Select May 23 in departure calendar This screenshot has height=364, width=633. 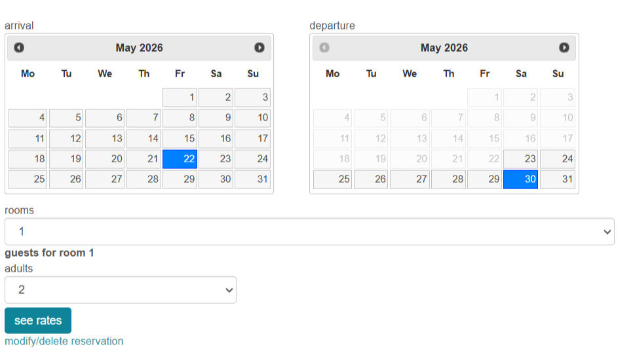(521, 159)
